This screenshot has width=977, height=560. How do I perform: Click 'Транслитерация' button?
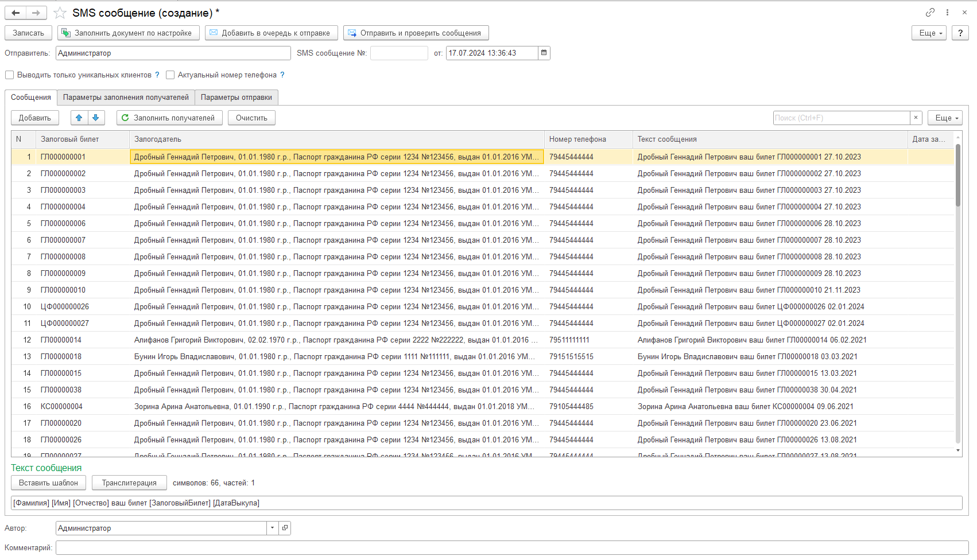click(x=129, y=483)
